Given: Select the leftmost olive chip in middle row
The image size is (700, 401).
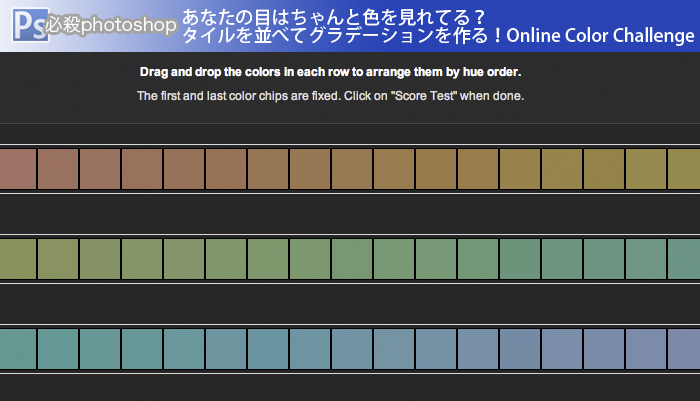Looking at the screenshot, I should [x=17, y=259].
